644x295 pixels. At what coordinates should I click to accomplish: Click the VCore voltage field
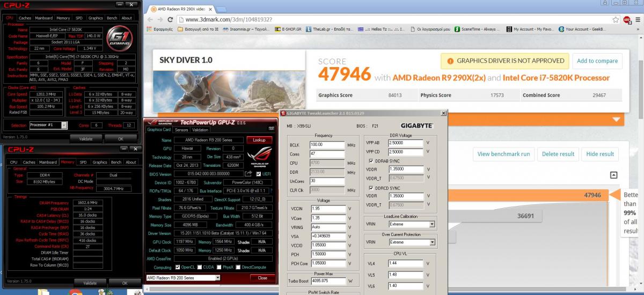pyautogui.click(x=327, y=218)
